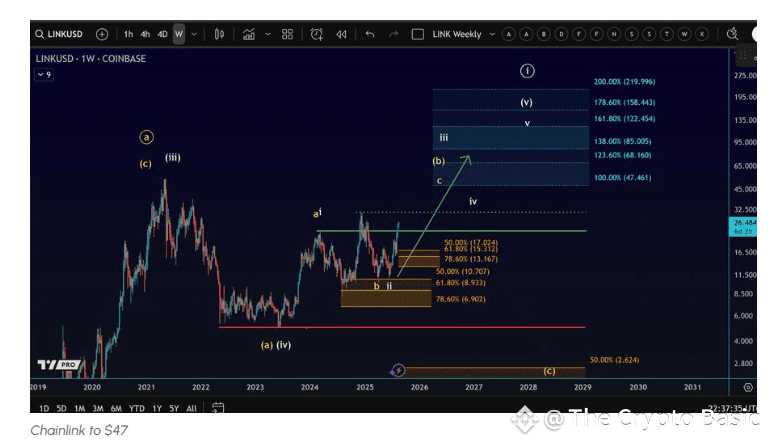Screen dimensions: 768x445
Task: Expand the indicators favorites dropdown arrow
Action: coord(268,34)
